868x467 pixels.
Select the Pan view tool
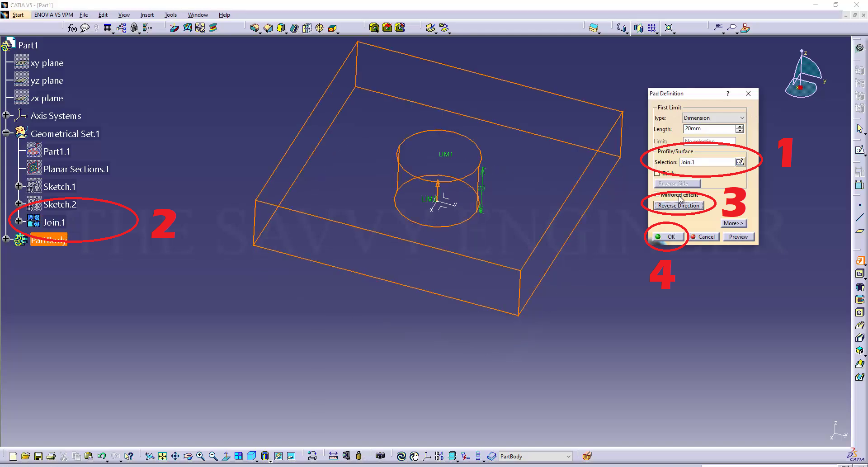(175, 456)
